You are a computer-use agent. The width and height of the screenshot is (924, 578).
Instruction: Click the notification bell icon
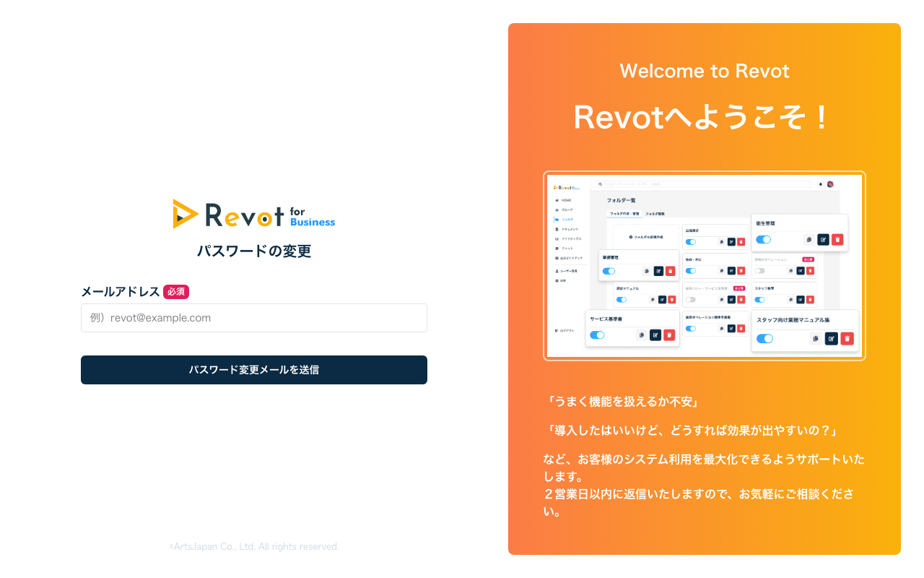point(821,184)
